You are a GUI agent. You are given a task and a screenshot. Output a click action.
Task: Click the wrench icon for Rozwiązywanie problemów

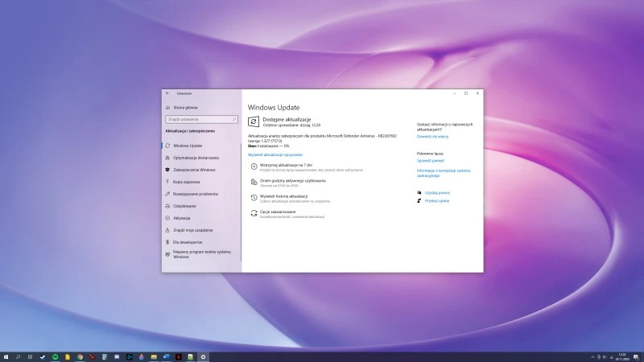(167, 194)
